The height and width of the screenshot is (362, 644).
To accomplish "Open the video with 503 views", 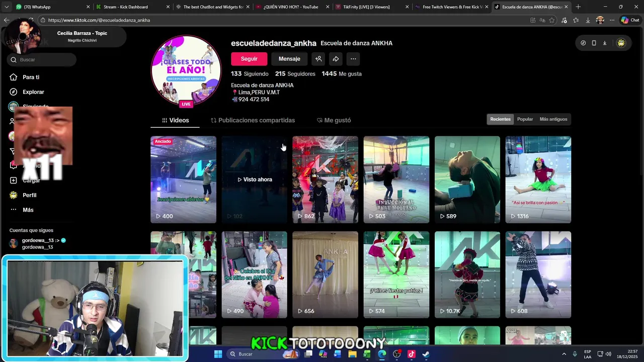I will (396, 179).
